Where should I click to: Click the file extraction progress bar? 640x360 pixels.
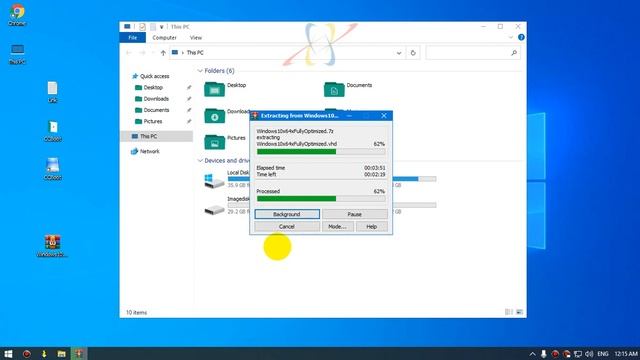tap(321, 152)
